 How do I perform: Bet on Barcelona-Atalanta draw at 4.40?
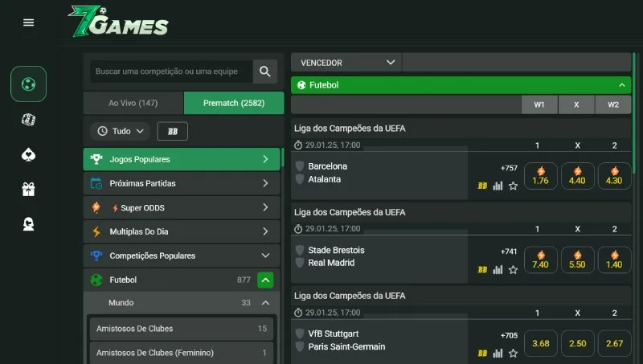[x=577, y=176]
